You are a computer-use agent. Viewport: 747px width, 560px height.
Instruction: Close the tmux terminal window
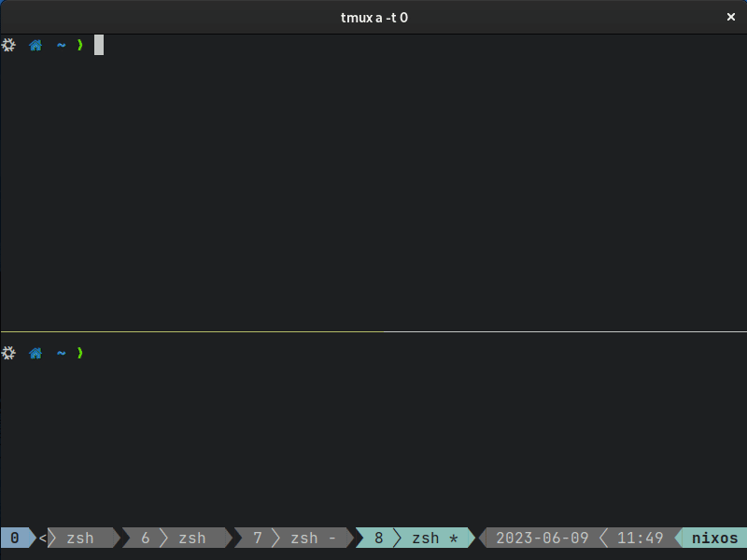pyautogui.click(x=731, y=17)
